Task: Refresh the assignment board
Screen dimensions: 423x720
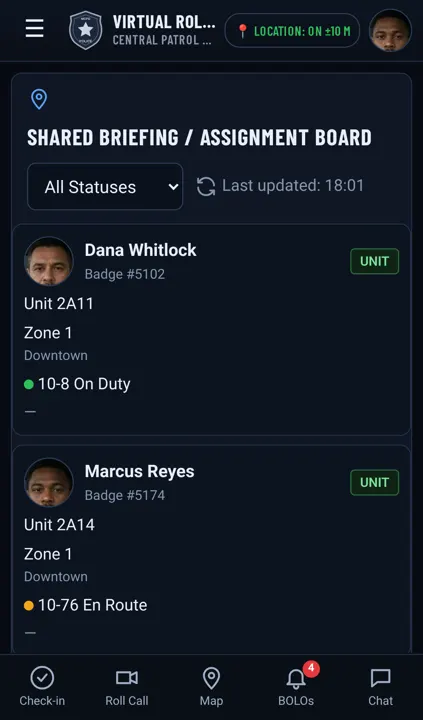Action: 206,186
